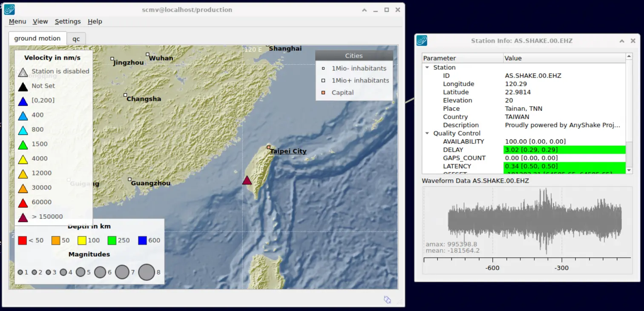Click the connection status icon in the status bar

tap(387, 299)
